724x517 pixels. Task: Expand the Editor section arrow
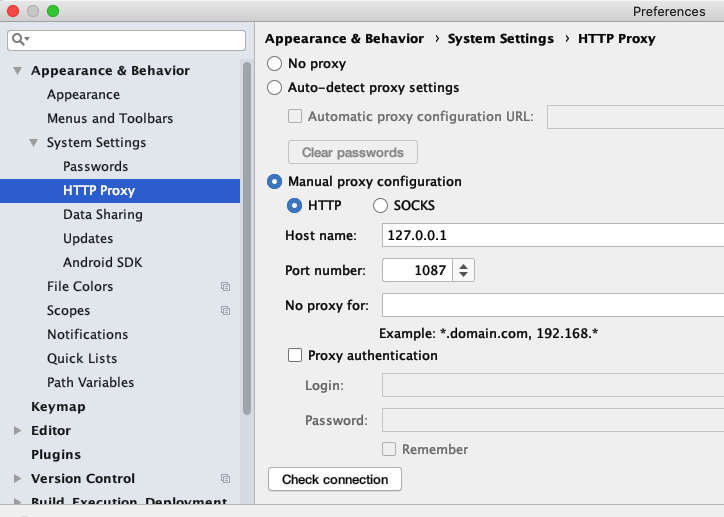(18, 431)
